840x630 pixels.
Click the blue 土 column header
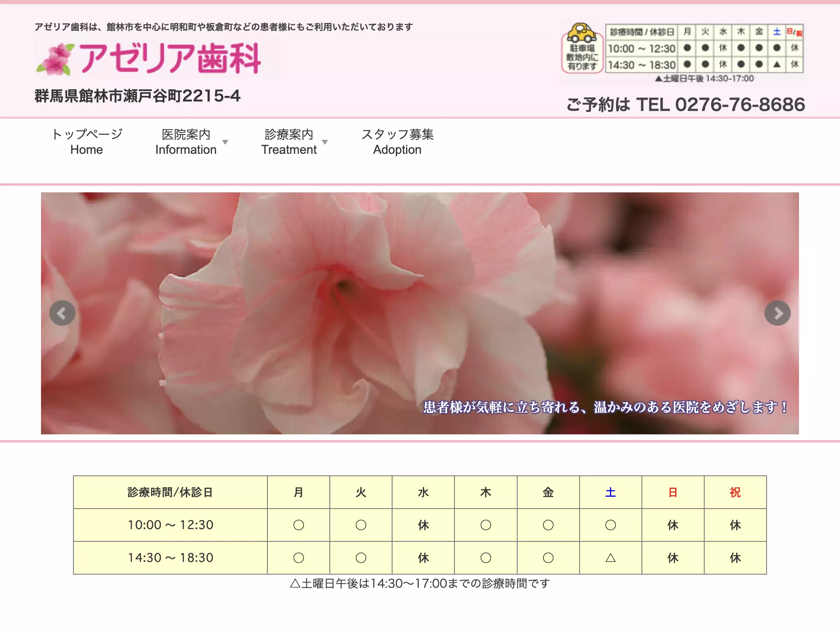[610, 492]
